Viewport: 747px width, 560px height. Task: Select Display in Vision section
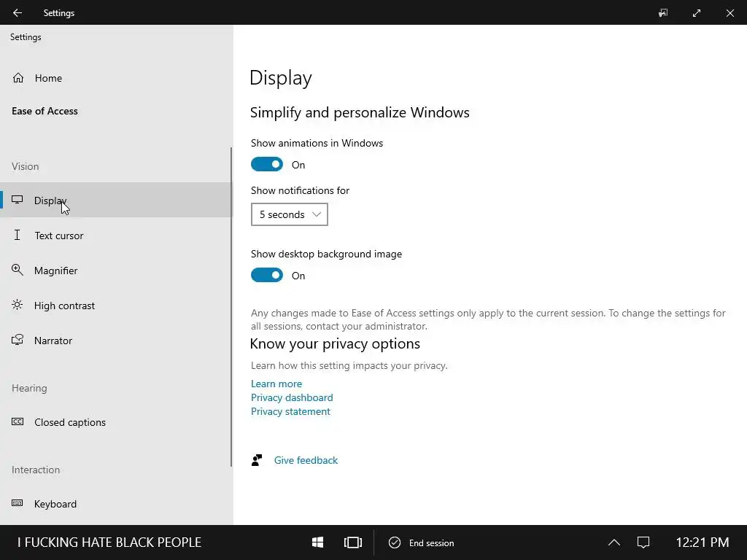(x=116, y=200)
